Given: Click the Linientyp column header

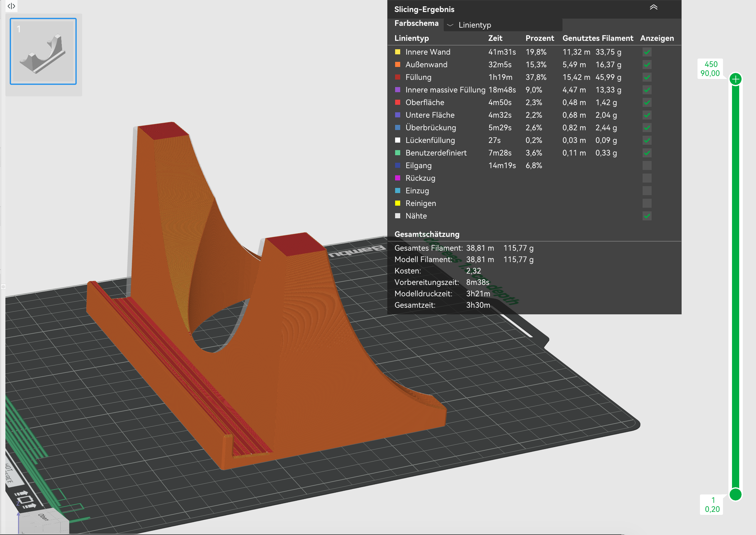Looking at the screenshot, I should pyautogui.click(x=412, y=38).
